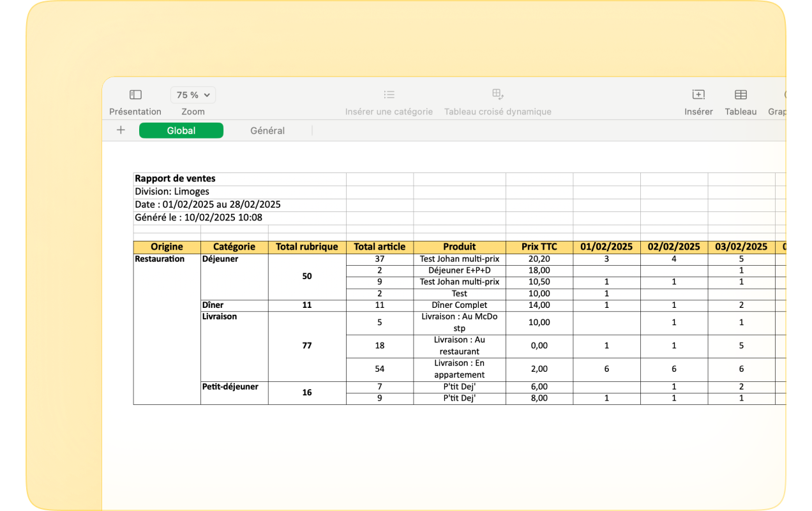Click the Catégorie column header cell
The width and height of the screenshot is (812, 511).
pyautogui.click(x=234, y=247)
